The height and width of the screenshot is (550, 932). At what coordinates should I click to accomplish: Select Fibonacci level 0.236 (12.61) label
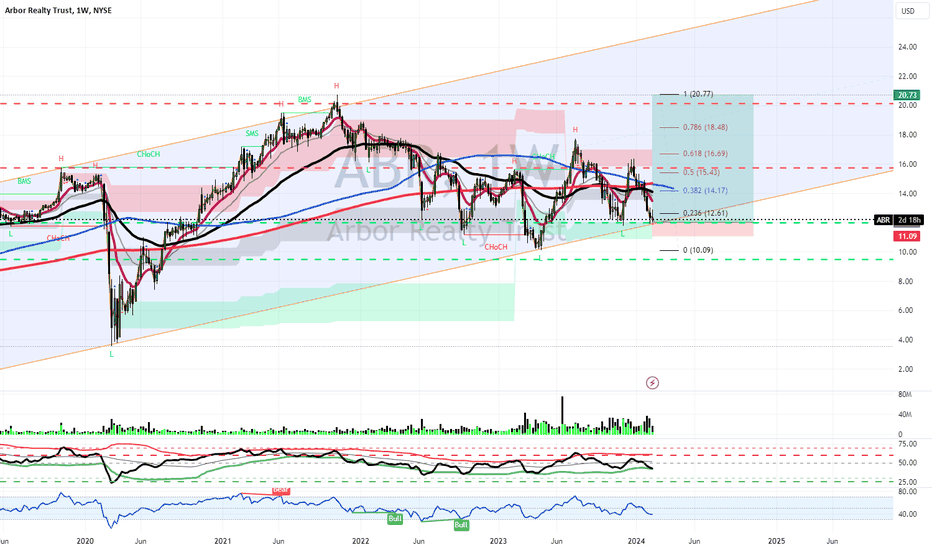(705, 213)
